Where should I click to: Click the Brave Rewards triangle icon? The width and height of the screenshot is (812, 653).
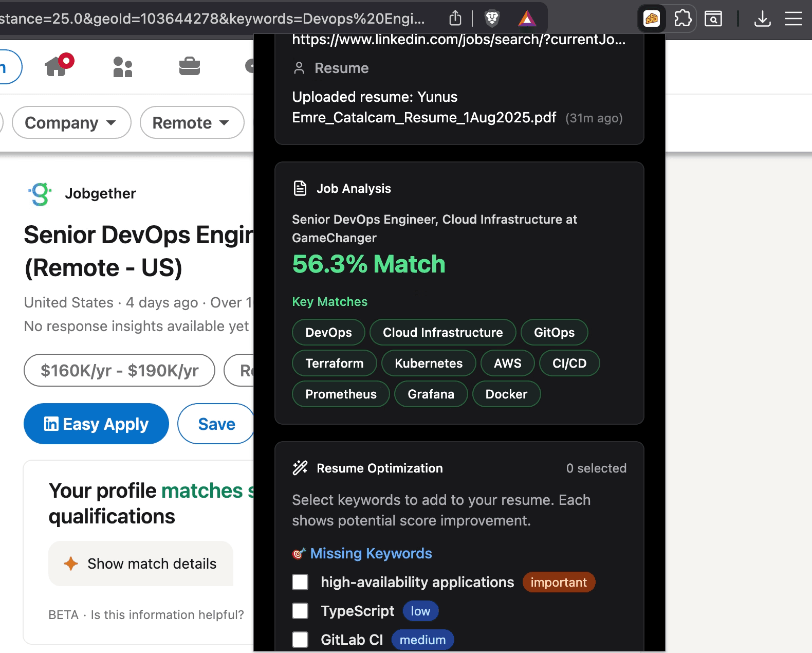[527, 19]
